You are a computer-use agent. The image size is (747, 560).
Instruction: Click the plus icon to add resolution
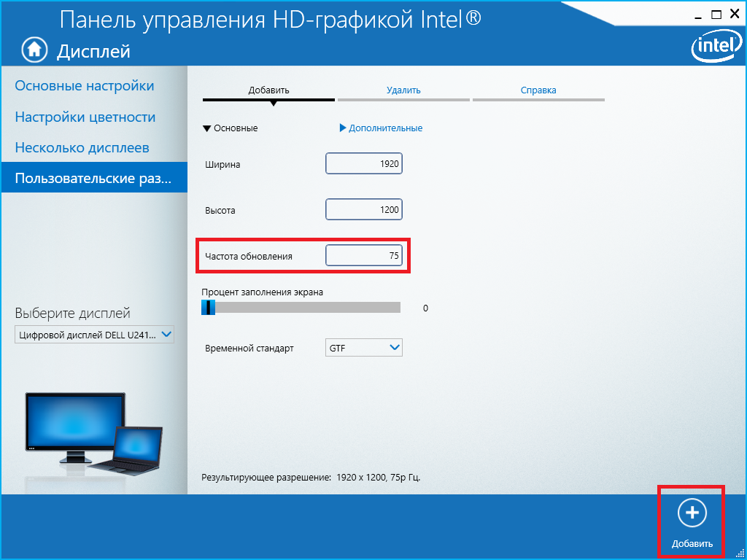click(692, 513)
